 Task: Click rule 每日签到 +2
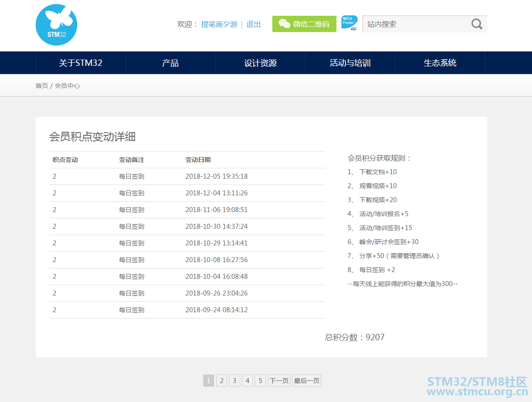(377, 270)
